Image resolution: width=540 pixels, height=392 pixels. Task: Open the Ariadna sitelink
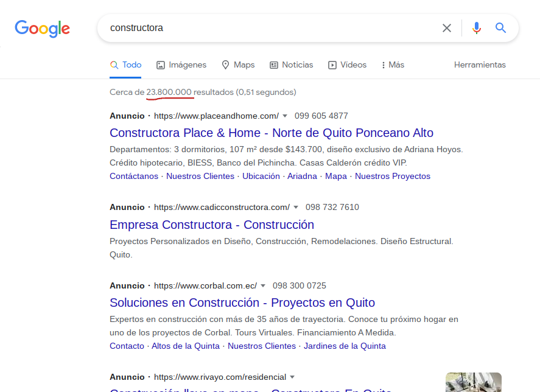302,176
